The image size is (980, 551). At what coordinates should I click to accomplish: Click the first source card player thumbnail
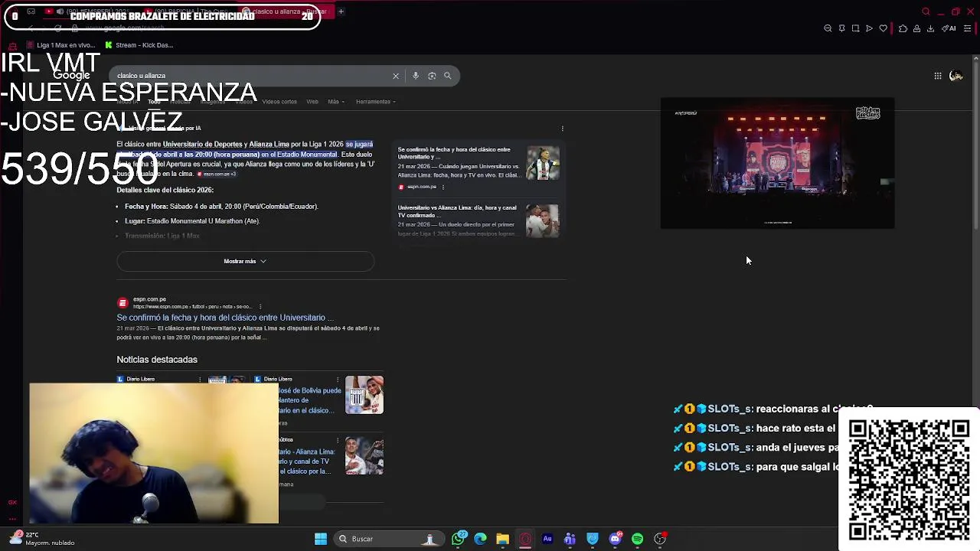(543, 163)
